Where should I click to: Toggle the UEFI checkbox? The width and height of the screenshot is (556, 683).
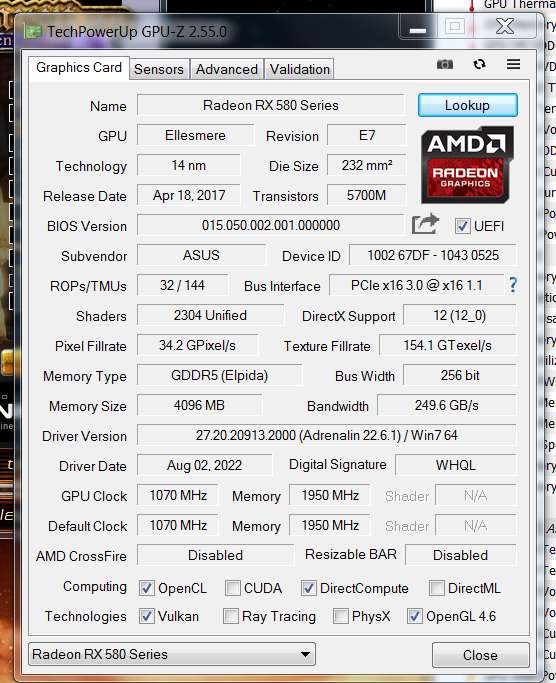[x=462, y=226]
